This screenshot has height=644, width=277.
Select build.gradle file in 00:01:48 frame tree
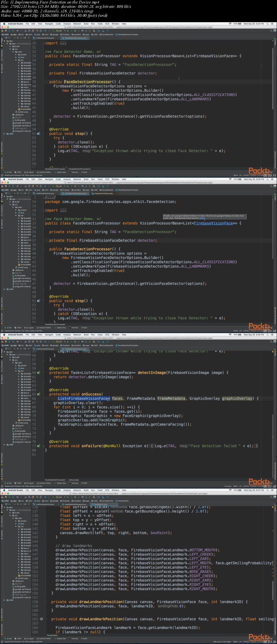pyautogui.click(x=20, y=275)
